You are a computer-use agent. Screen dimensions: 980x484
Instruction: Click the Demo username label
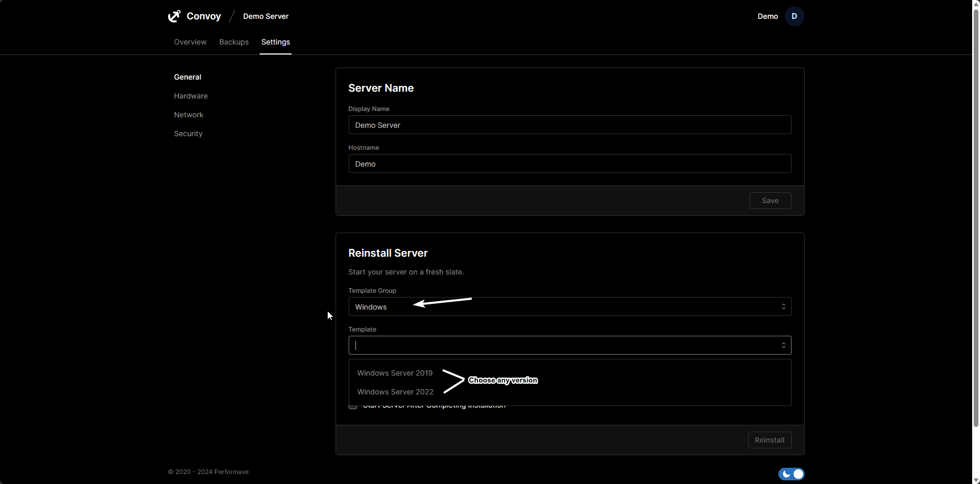pos(767,16)
